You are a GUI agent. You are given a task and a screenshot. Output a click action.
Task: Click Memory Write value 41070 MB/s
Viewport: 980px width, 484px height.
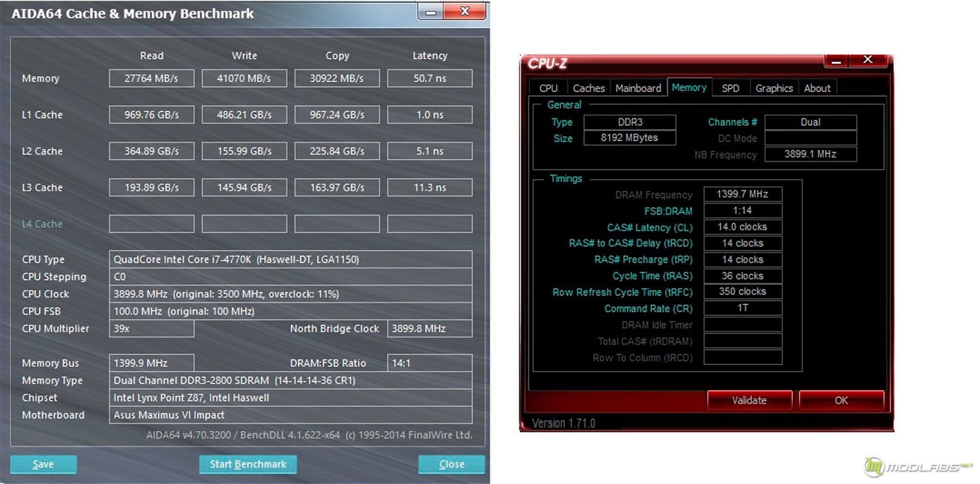point(244,78)
